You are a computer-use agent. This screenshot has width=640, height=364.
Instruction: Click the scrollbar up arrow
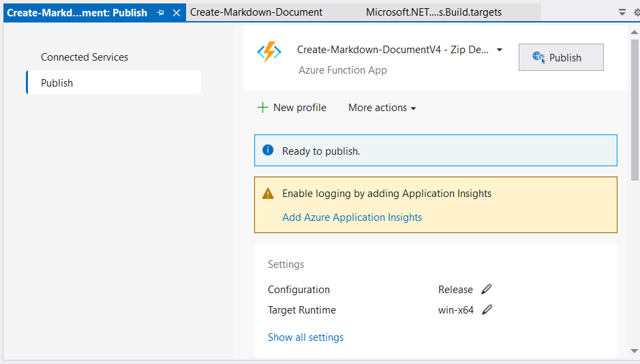pyautogui.click(x=635, y=32)
